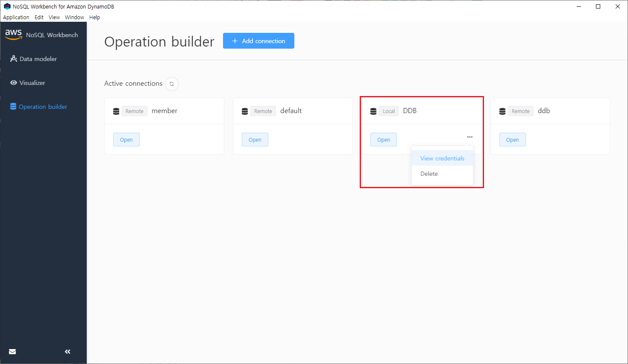
Task: Select Operation builder in sidebar
Action: coord(38,107)
